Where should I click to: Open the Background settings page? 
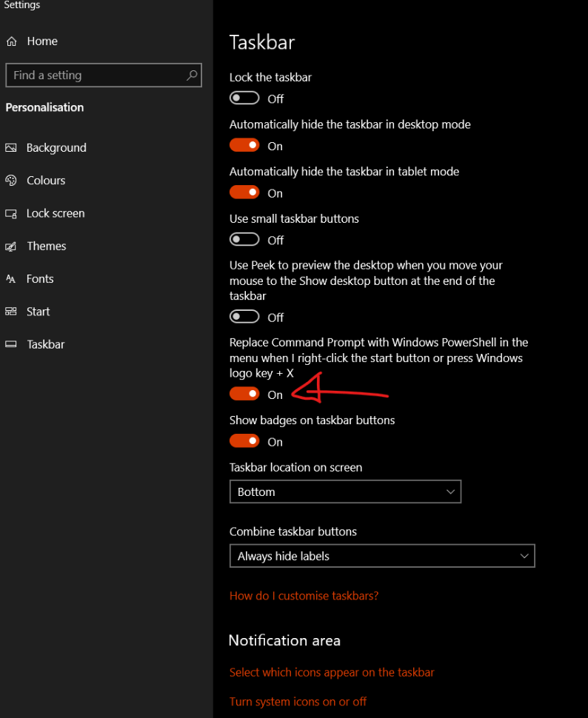pyautogui.click(x=56, y=147)
